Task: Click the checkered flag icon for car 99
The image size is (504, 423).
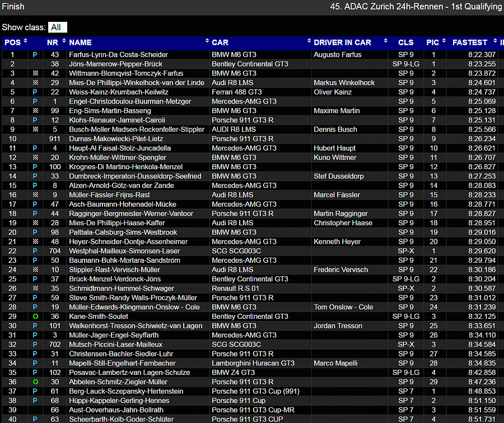Action: pos(35,111)
